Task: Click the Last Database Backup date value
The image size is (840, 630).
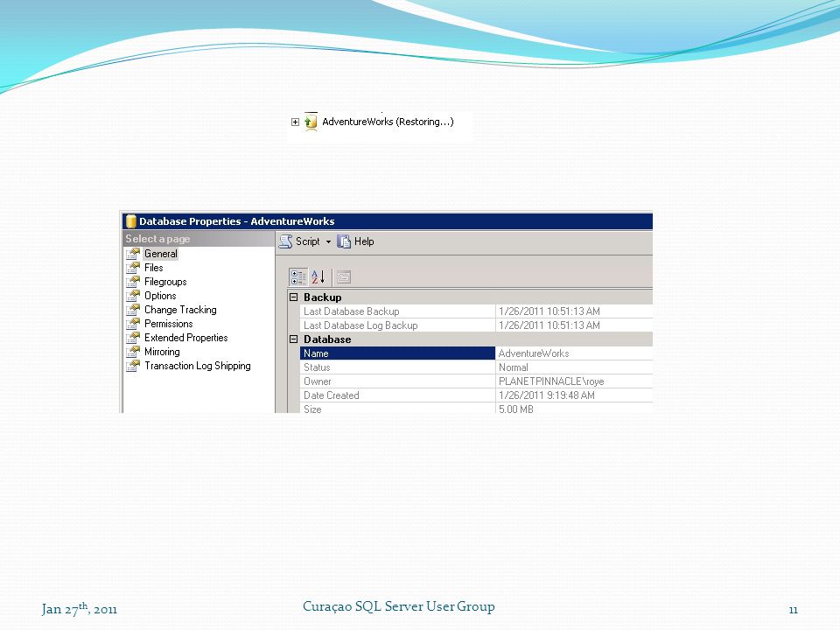Action: (x=549, y=311)
